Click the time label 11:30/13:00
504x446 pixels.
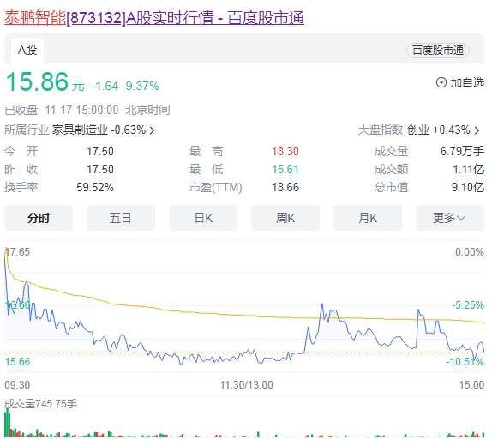(247, 384)
